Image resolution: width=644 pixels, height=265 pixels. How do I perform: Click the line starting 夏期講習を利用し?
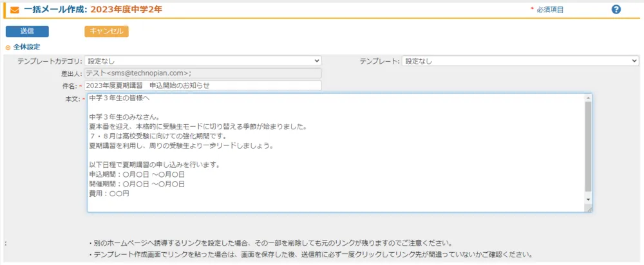181,145
